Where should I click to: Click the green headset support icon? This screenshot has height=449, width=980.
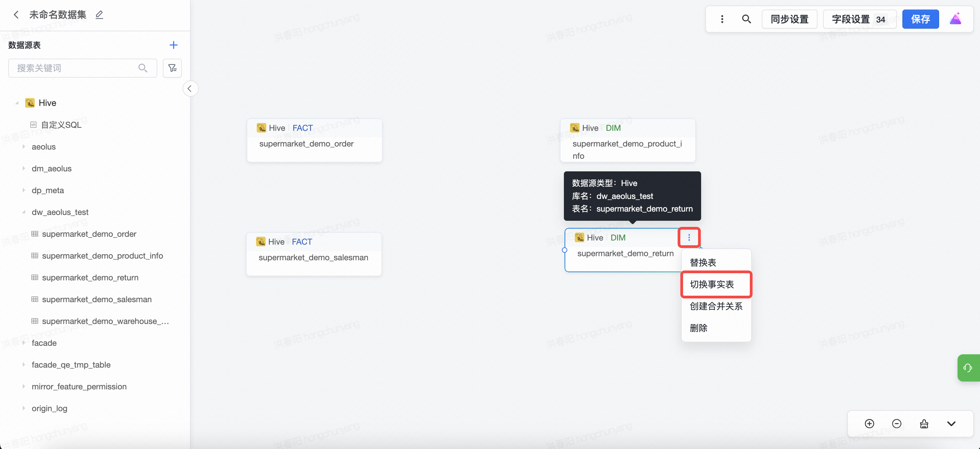coord(967,368)
